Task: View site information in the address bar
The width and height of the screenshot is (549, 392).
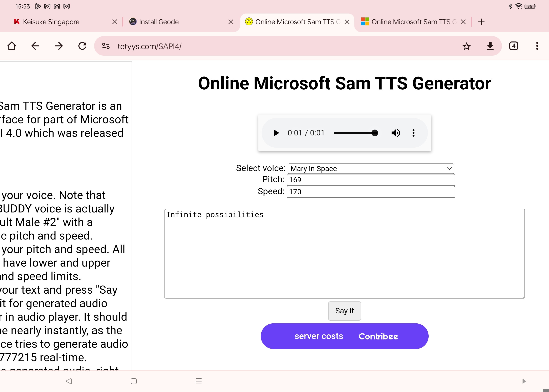Action: (105, 46)
